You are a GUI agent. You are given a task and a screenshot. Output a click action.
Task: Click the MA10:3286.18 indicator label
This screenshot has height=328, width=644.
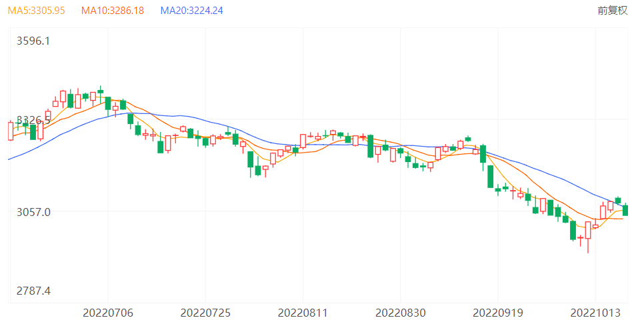113,11
